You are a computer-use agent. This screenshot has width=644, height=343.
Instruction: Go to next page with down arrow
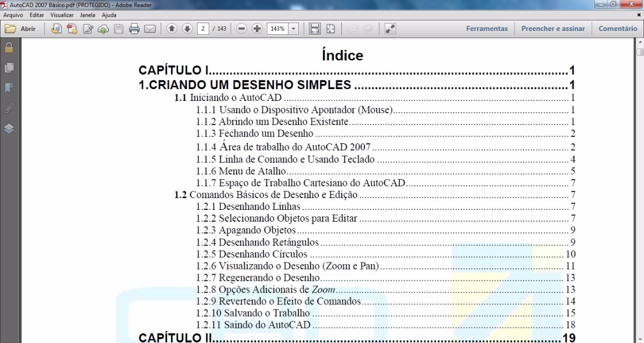(187, 28)
